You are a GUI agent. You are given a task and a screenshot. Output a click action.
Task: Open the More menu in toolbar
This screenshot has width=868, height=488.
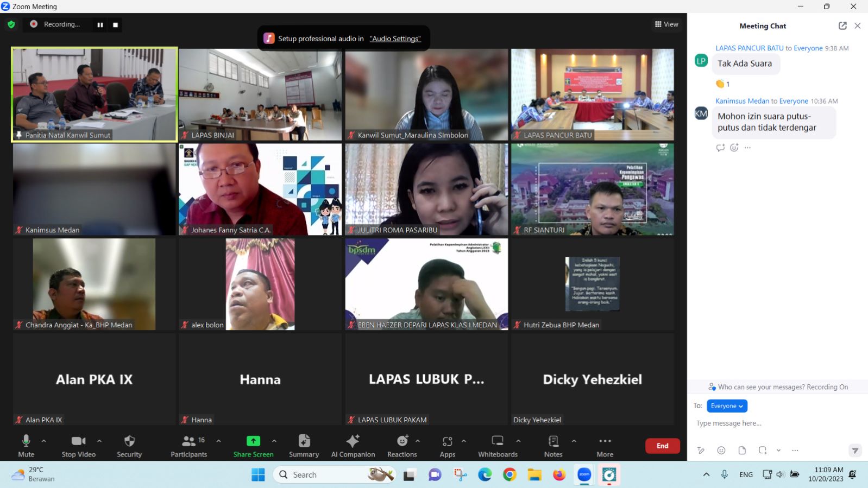pyautogui.click(x=605, y=446)
